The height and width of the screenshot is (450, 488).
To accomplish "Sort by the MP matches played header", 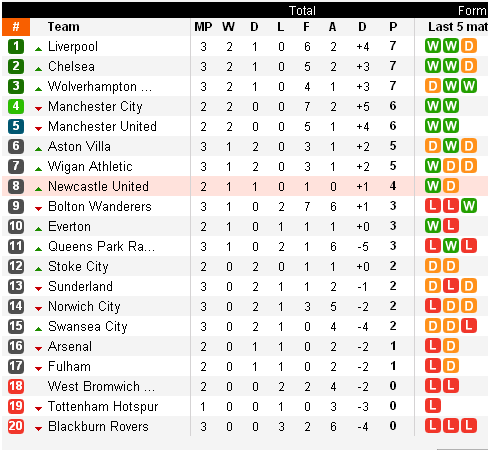I will [203, 27].
